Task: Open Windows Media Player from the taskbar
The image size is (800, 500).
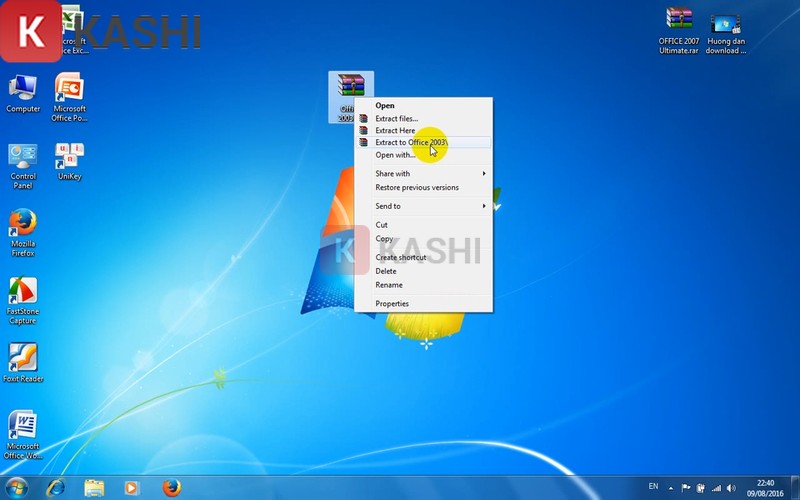Action: [131, 487]
